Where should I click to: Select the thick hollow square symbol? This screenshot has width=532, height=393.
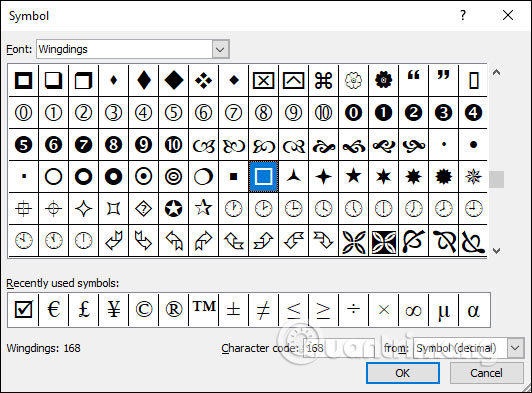coord(23,80)
